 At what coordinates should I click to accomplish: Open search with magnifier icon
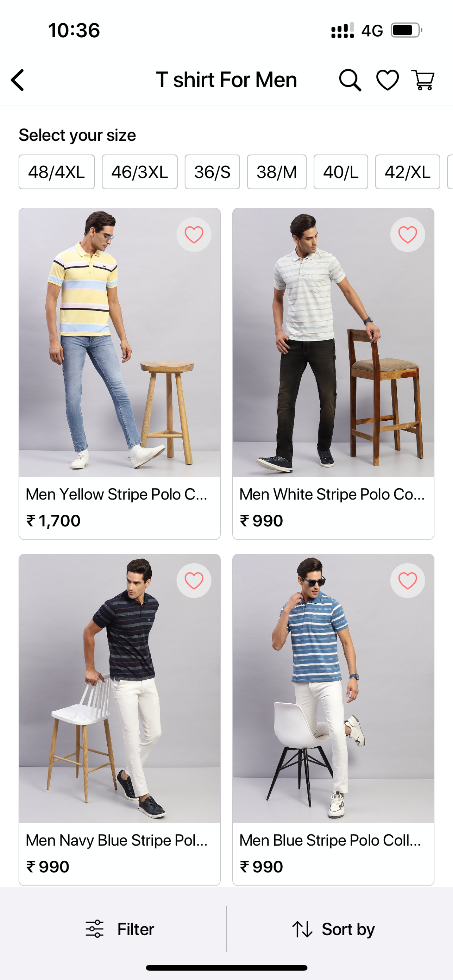coord(350,80)
